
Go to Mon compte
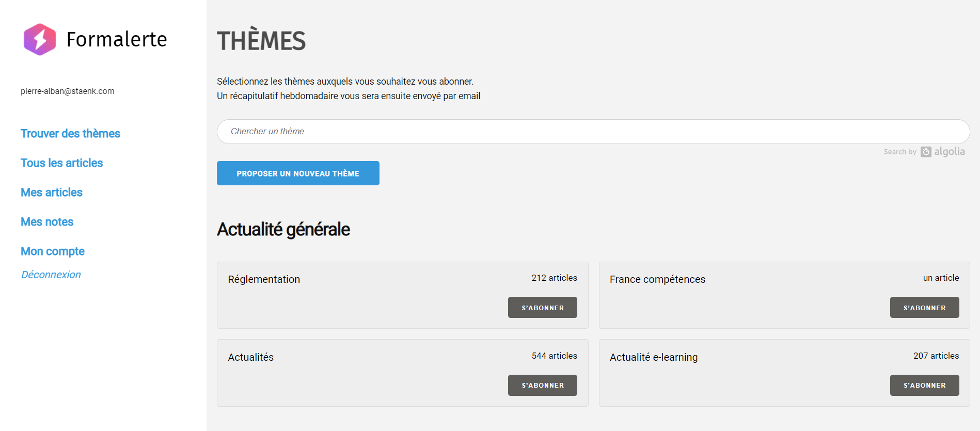53,251
